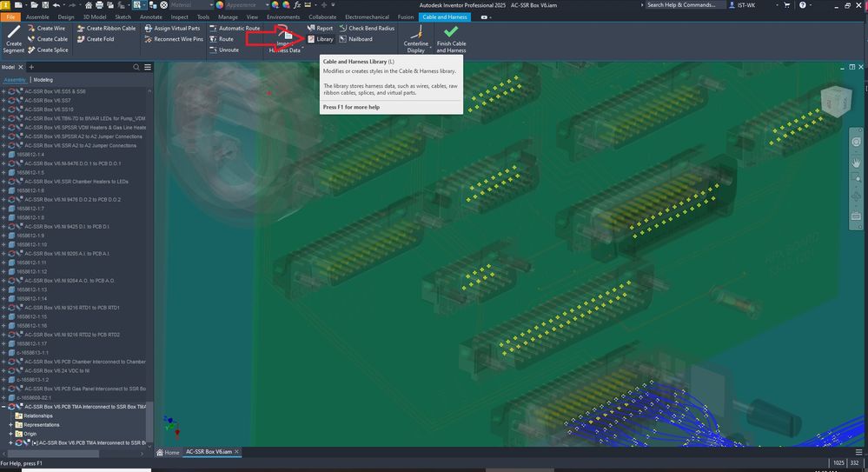
Task: Open the Cable and Harness Library
Action: (x=320, y=39)
